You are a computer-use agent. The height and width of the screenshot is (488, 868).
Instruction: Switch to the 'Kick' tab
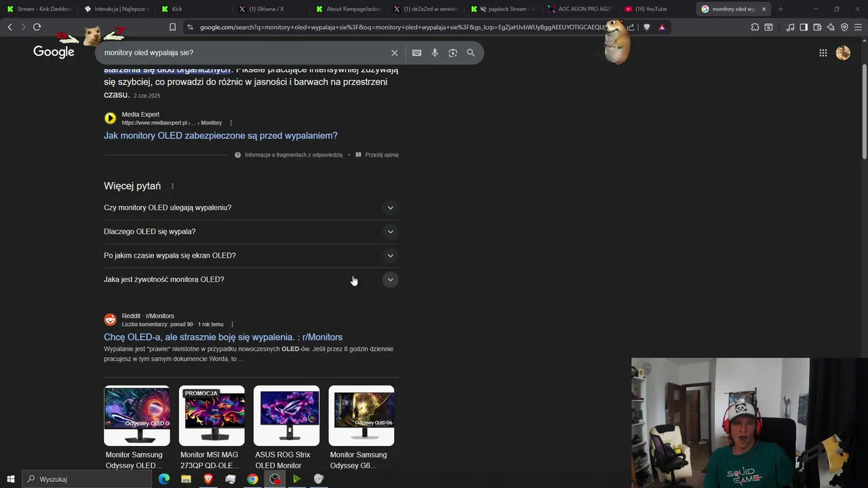pyautogui.click(x=194, y=9)
